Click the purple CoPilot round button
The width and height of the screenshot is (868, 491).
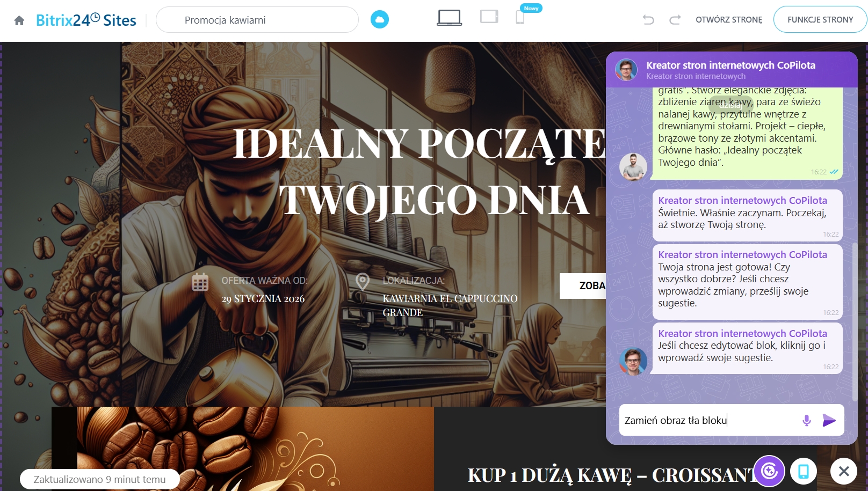[769, 471]
